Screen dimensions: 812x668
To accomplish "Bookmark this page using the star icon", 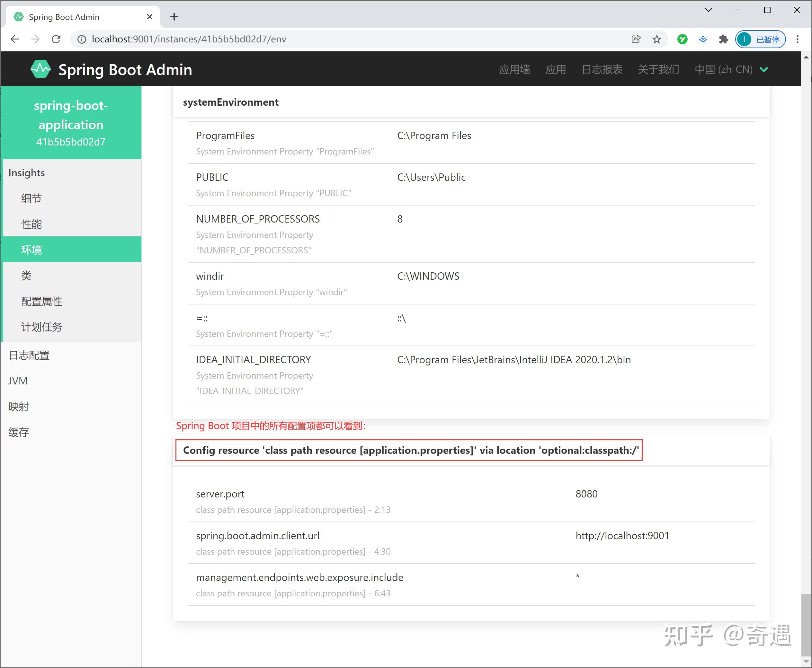I will [x=657, y=39].
